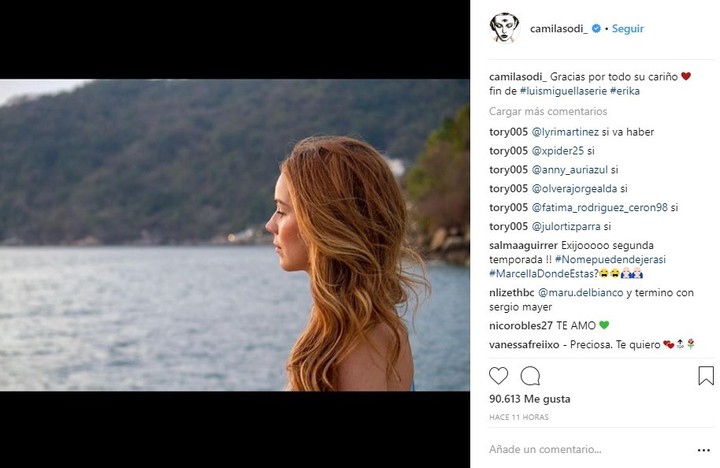Click the post photo of the woman
The height and width of the screenshot is (468, 720).
click(x=234, y=235)
